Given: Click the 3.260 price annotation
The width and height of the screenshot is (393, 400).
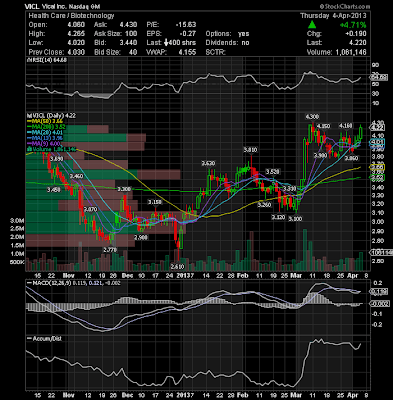Looking at the screenshot, I should point(264,205).
